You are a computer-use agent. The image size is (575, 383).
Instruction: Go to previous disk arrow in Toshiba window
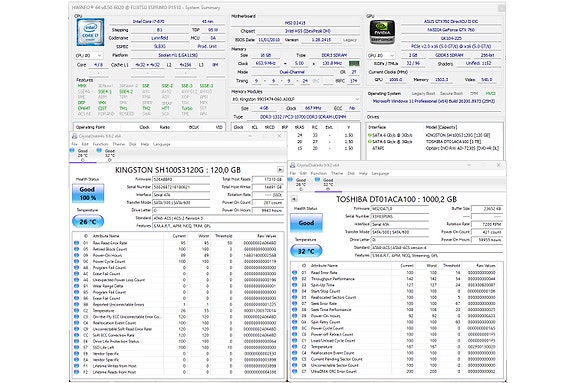(294, 199)
